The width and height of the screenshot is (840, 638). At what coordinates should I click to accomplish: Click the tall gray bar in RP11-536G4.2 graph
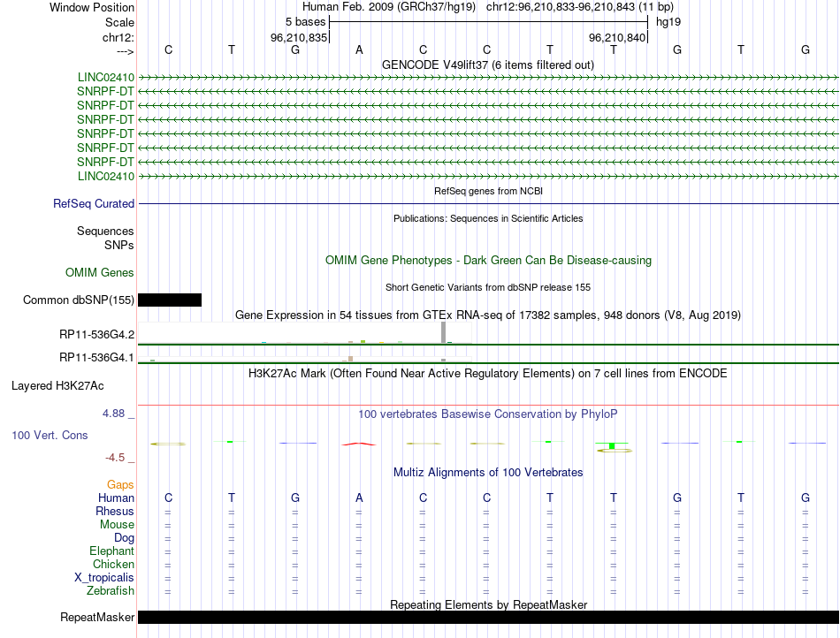[x=443, y=332]
